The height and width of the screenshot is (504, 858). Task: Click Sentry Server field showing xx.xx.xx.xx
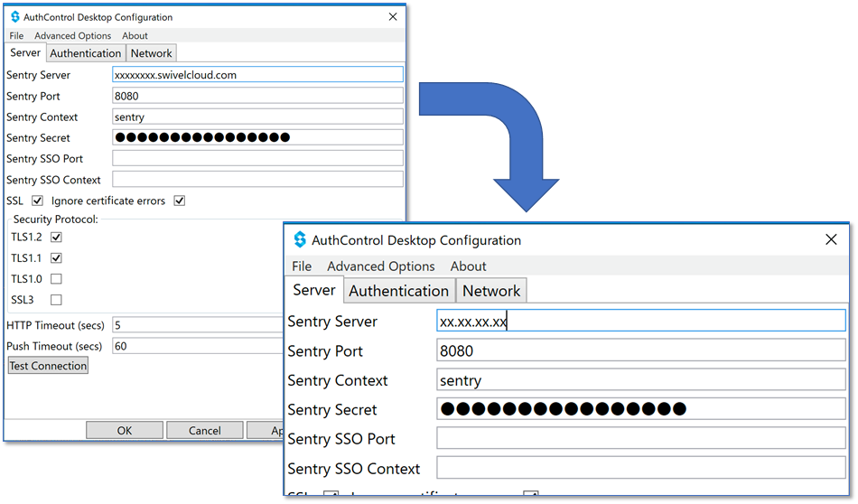click(641, 322)
